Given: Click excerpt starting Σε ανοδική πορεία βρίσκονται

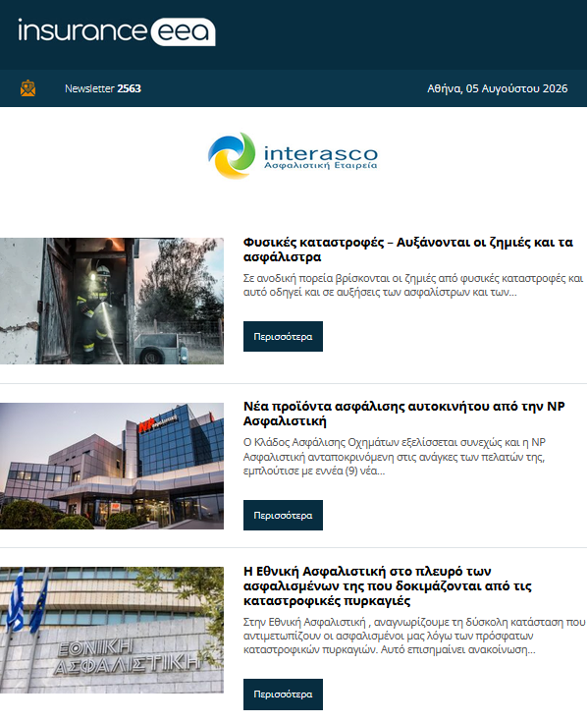Looking at the screenshot, I should [x=413, y=285].
